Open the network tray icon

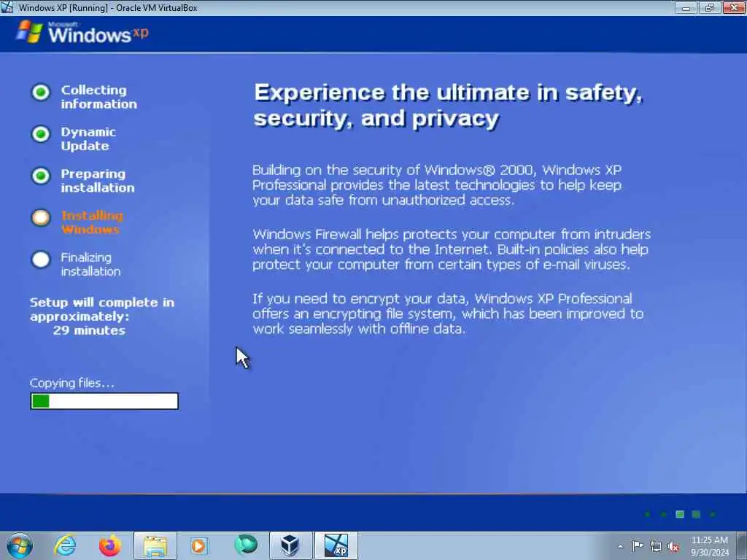click(656, 546)
